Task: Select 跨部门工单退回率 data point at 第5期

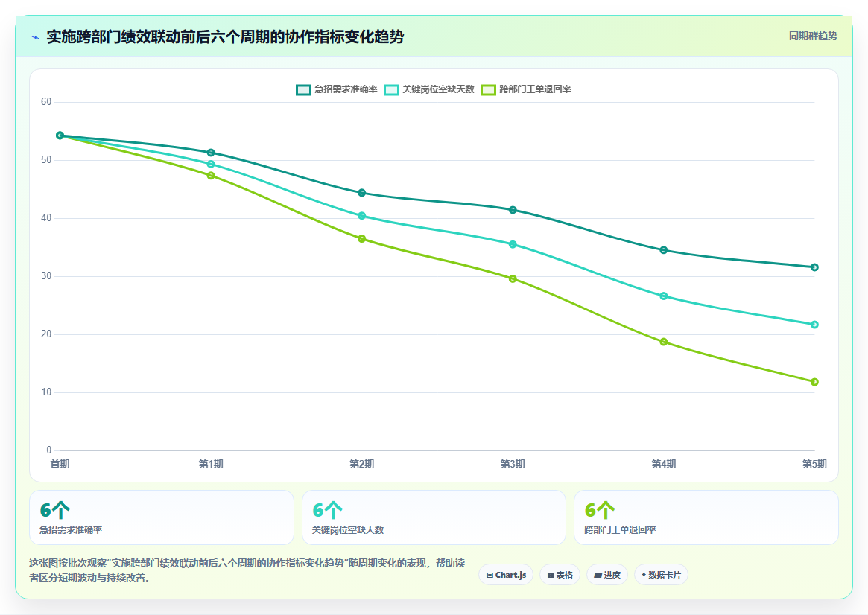Action: pyautogui.click(x=814, y=382)
